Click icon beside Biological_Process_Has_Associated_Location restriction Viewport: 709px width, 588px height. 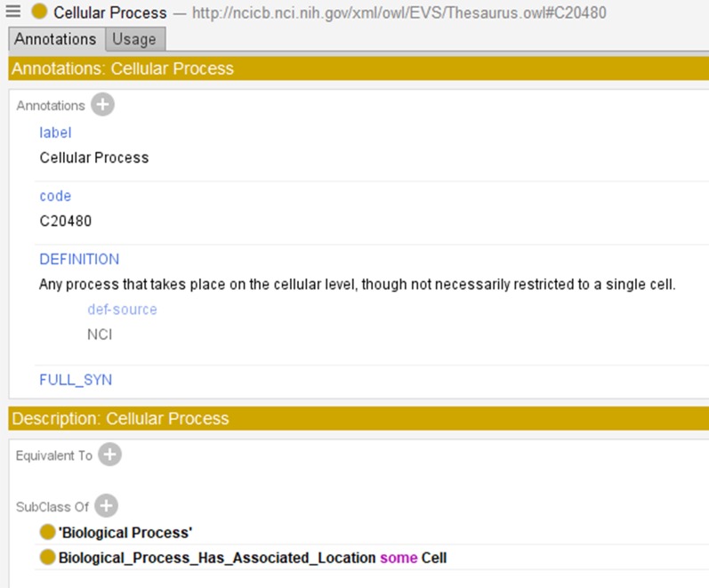pos(48,558)
